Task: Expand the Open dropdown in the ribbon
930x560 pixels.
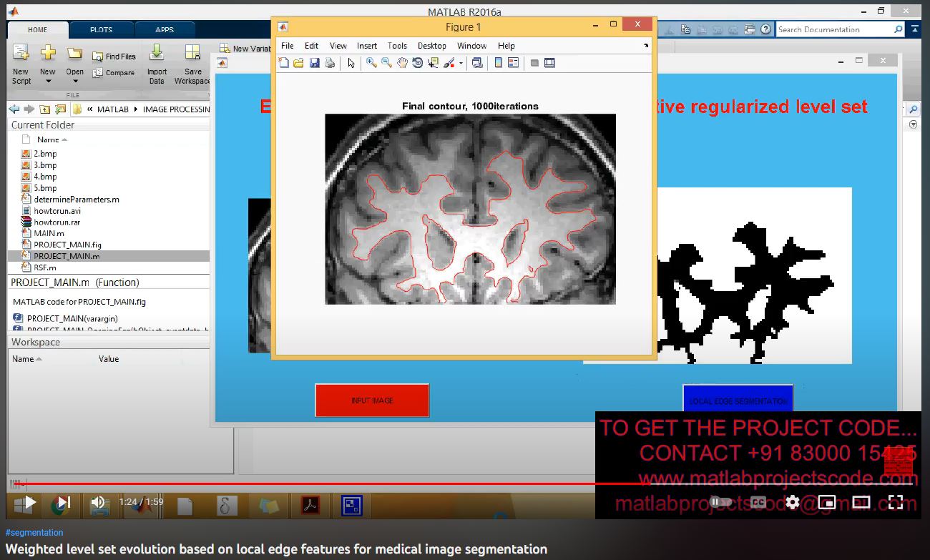Action: tap(75, 82)
